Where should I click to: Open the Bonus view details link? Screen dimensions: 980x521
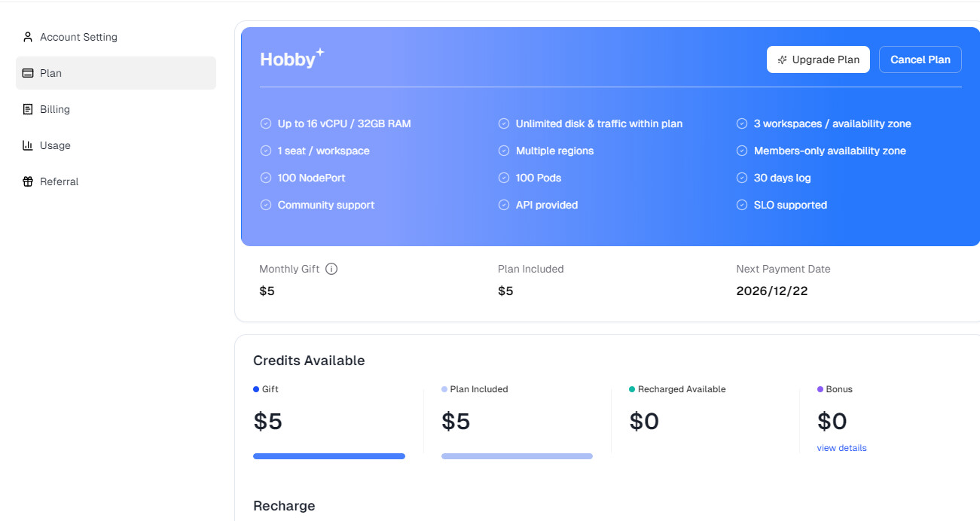(841, 448)
